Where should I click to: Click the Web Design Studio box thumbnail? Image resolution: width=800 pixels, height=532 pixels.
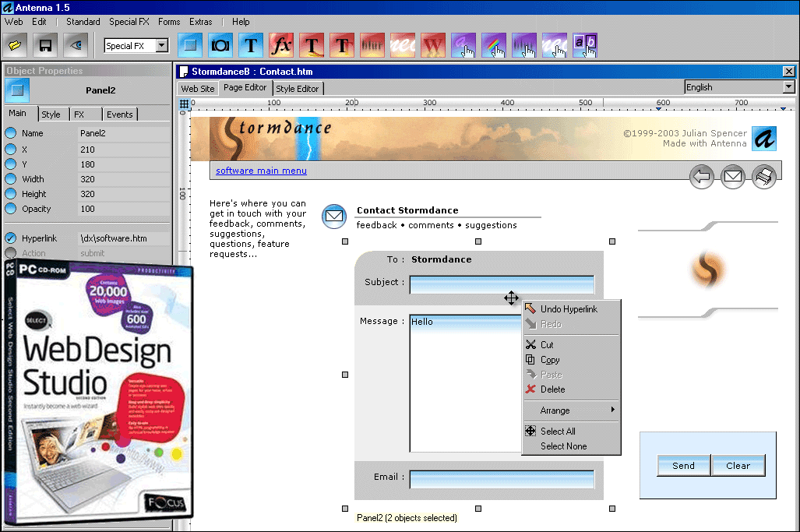(x=98, y=393)
